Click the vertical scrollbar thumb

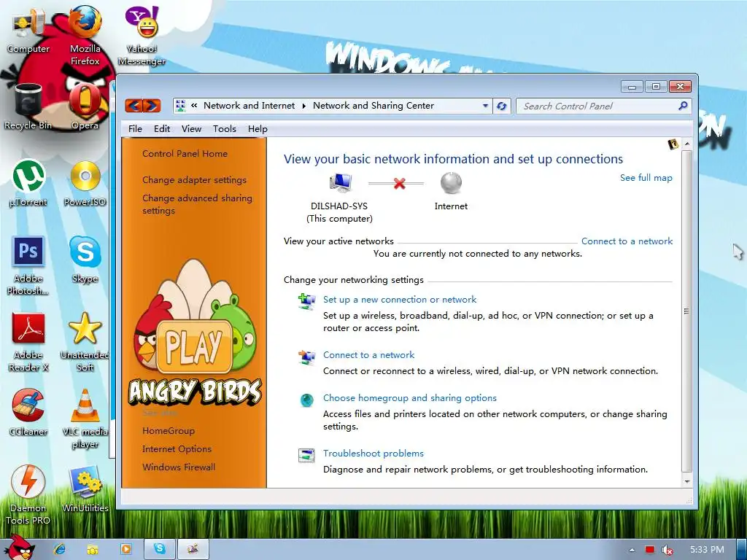(687, 311)
